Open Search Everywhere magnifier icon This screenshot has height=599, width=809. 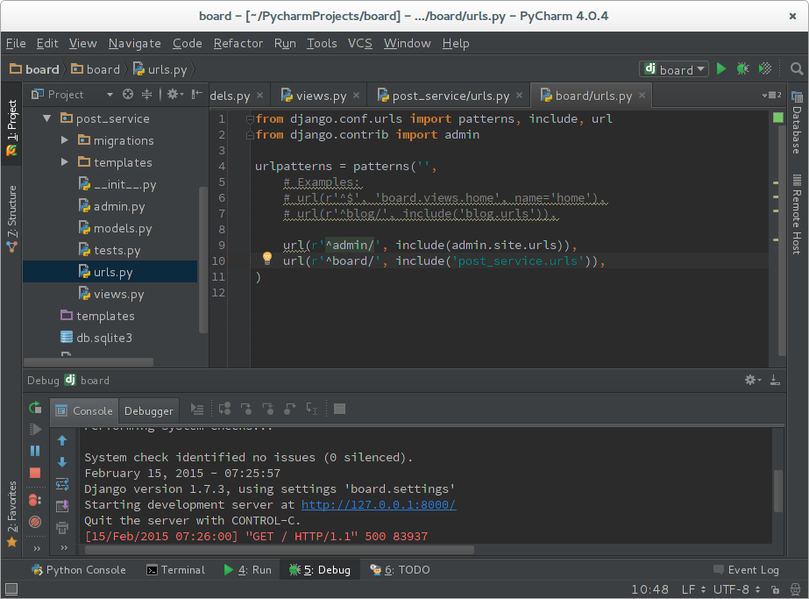pyautogui.click(x=797, y=69)
